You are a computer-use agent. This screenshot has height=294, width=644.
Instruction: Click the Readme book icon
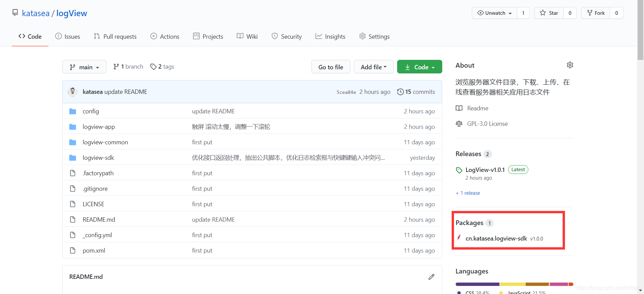(459, 108)
